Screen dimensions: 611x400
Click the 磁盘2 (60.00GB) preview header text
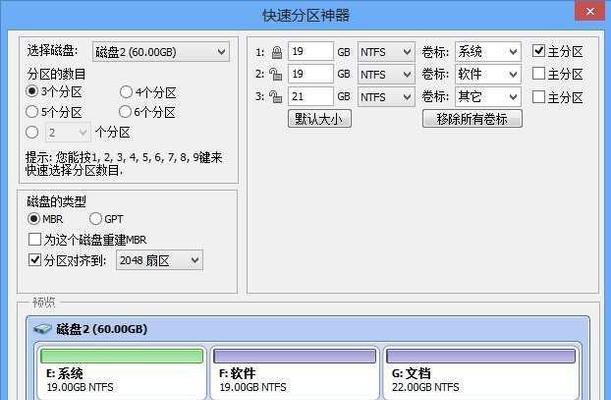click(x=102, y=329)
